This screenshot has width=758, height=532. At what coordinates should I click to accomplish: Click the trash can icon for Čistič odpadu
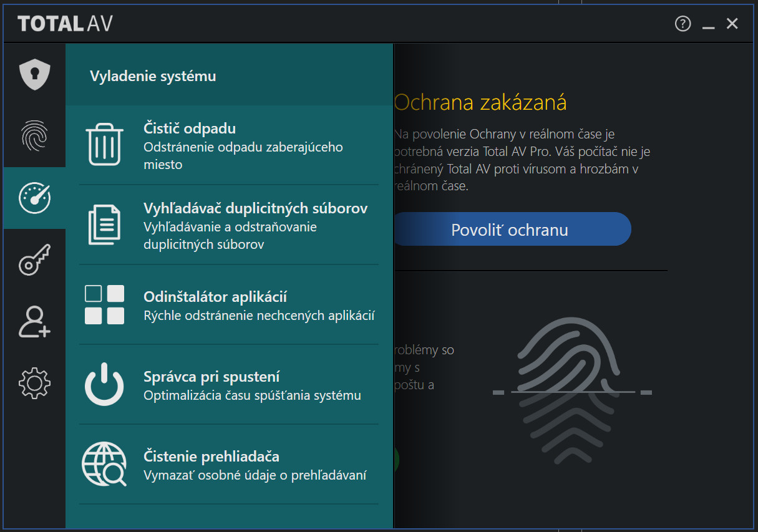(x=105, y=143)
